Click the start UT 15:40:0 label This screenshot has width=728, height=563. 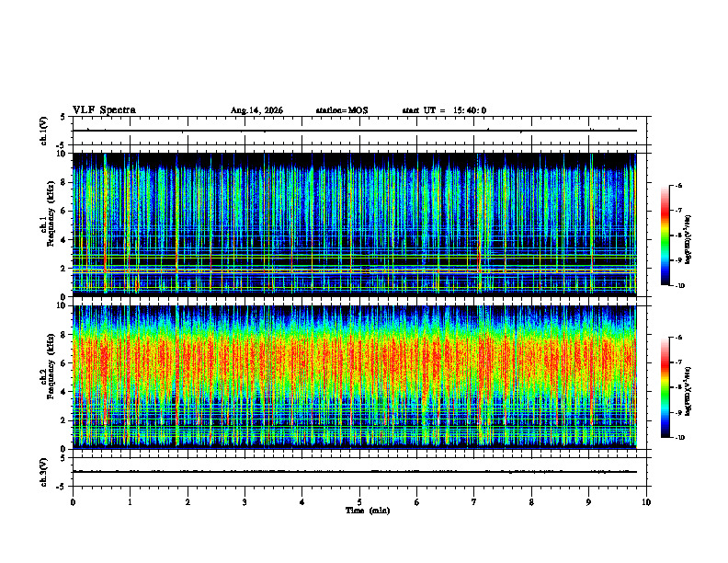point(444,110)
